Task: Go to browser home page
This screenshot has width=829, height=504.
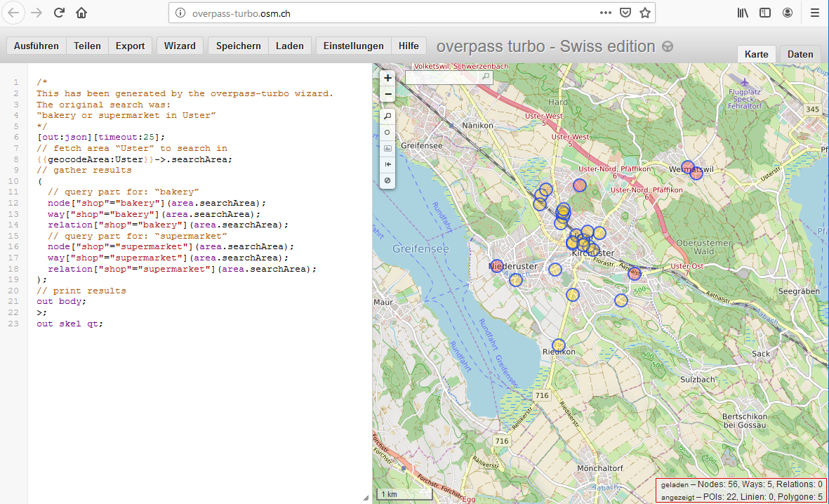Action: [x=81, y=13]
